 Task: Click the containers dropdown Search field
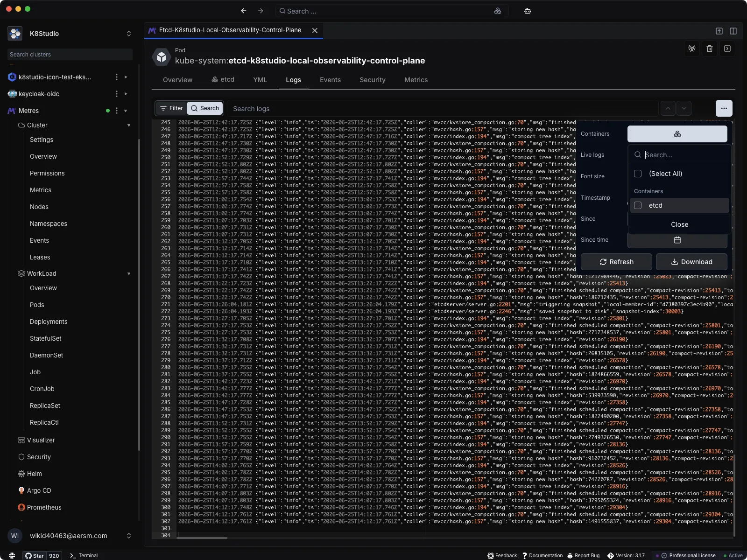click(679, 155)
